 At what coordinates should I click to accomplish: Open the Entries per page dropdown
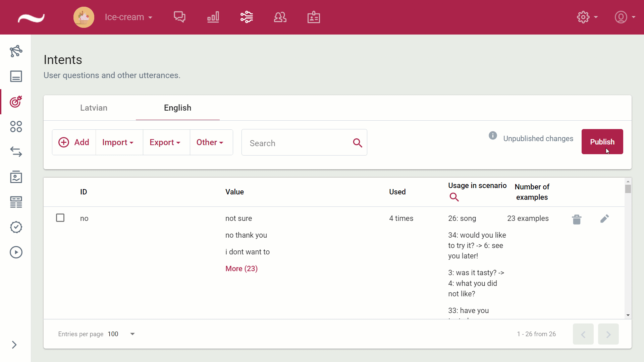pyautogui.click(x=132, y=334)
